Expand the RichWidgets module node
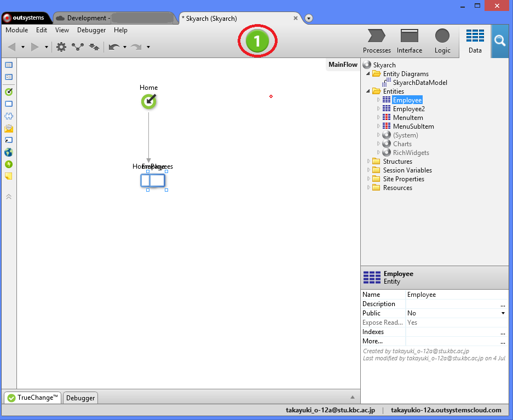513x420 pixels. [378, 152]
